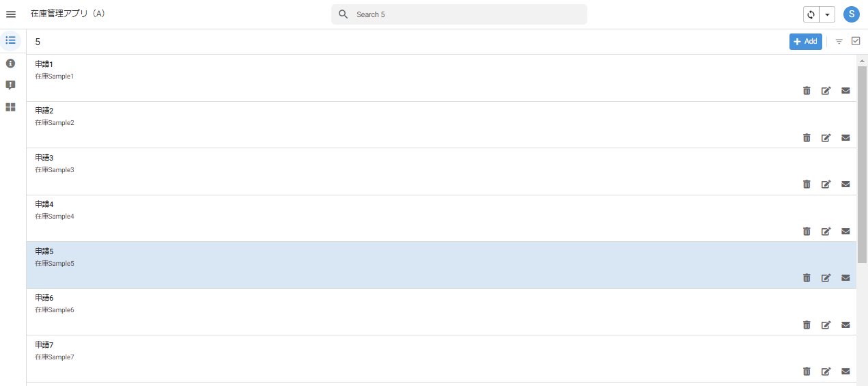
Task: Open the info icon in sidebar
Action: [10, 63]
